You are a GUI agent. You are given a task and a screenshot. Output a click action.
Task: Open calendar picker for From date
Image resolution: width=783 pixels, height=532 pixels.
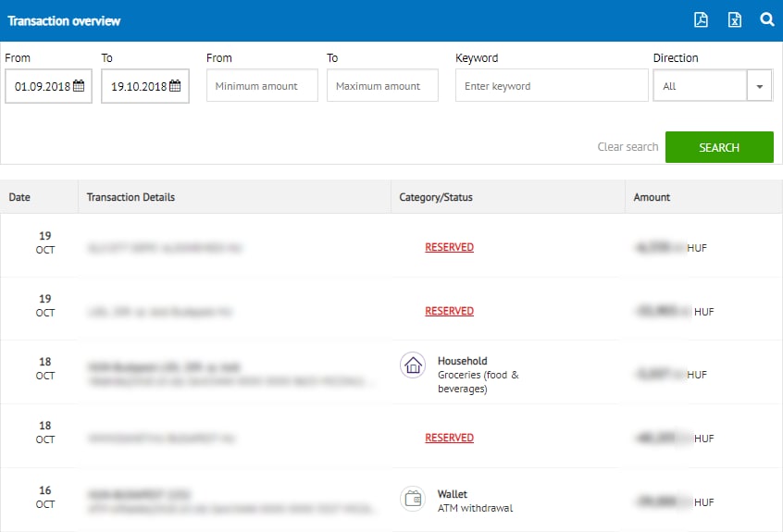pos(79,86)
